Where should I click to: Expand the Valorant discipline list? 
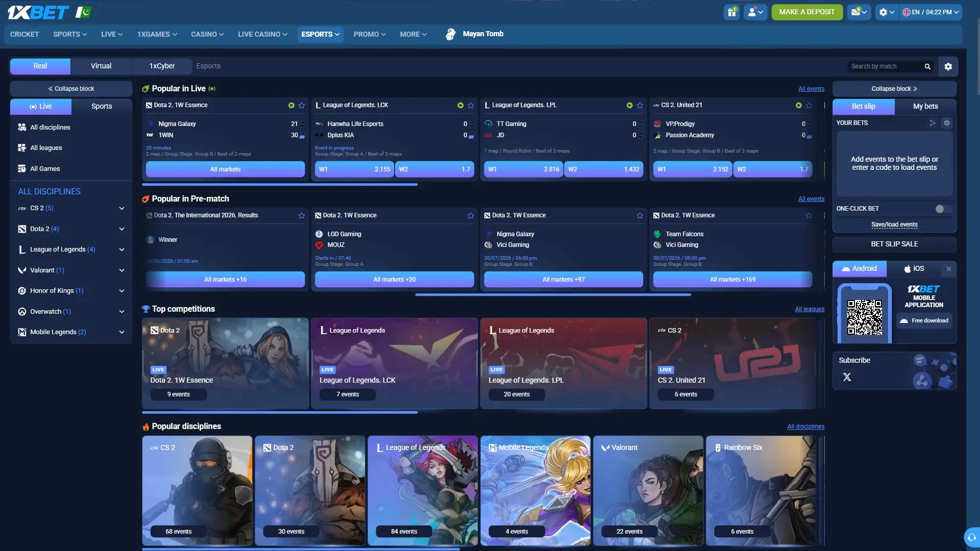121,270
